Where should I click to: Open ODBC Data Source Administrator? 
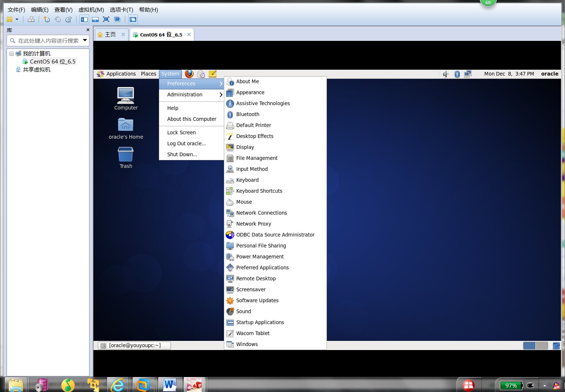coord(275,235)
